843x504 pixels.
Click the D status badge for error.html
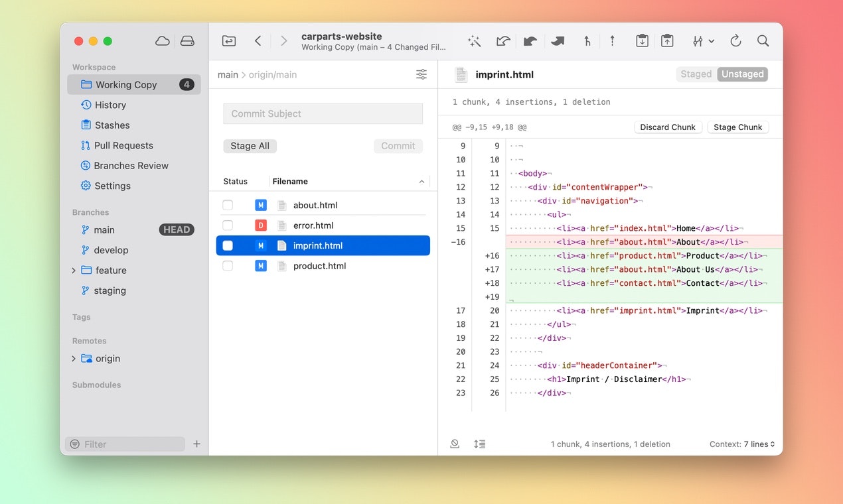(261, 225)
